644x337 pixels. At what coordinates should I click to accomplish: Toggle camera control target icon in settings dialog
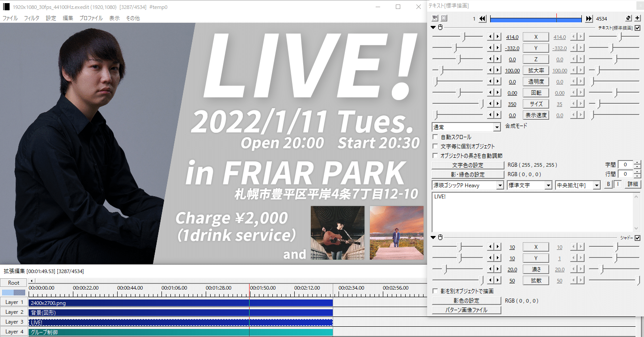[x=435, y=18]
